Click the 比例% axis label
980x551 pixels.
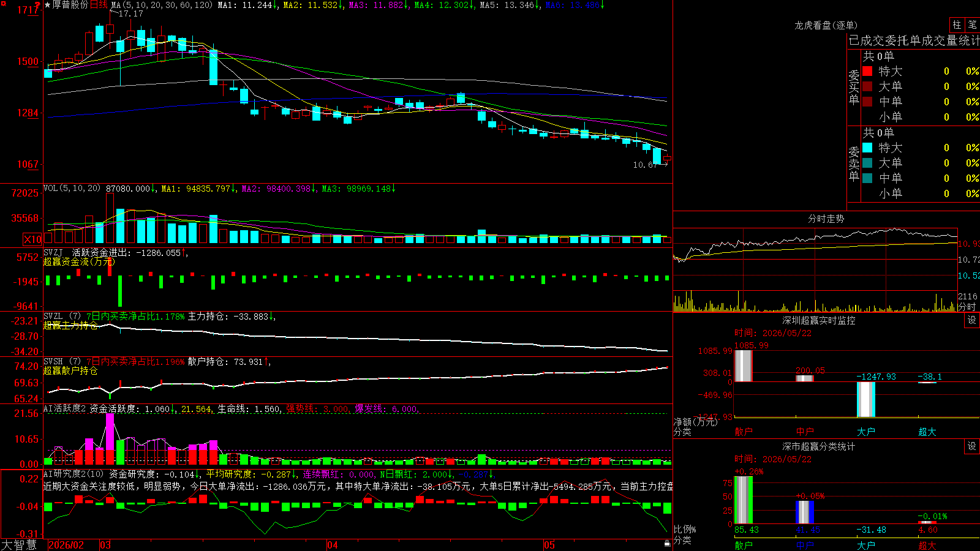click(685, 529)
